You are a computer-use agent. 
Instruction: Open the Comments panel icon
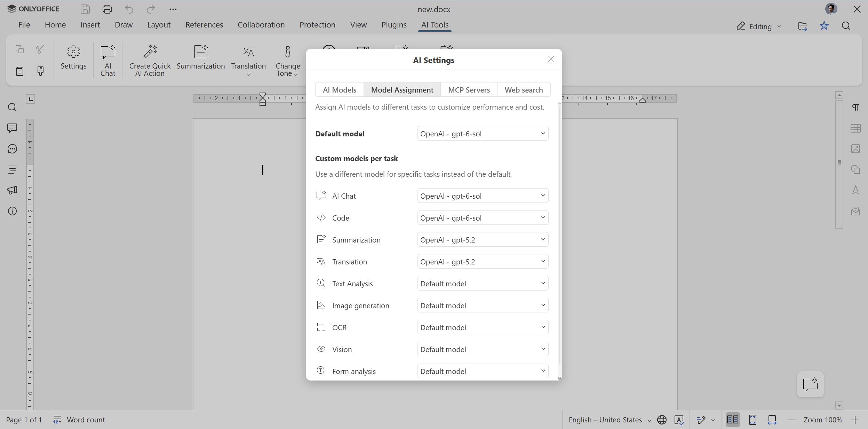click(12, 128)
